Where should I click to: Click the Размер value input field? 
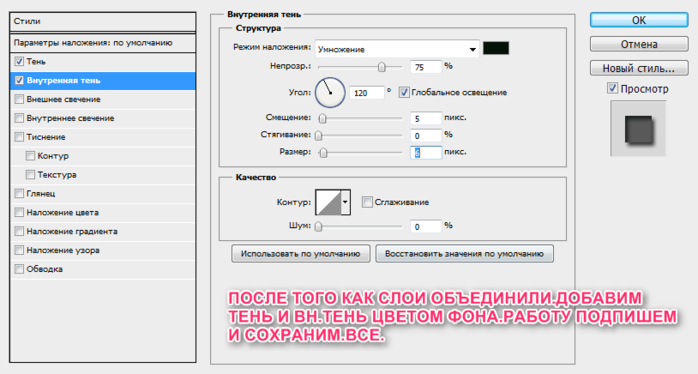[x=426, y=152]
